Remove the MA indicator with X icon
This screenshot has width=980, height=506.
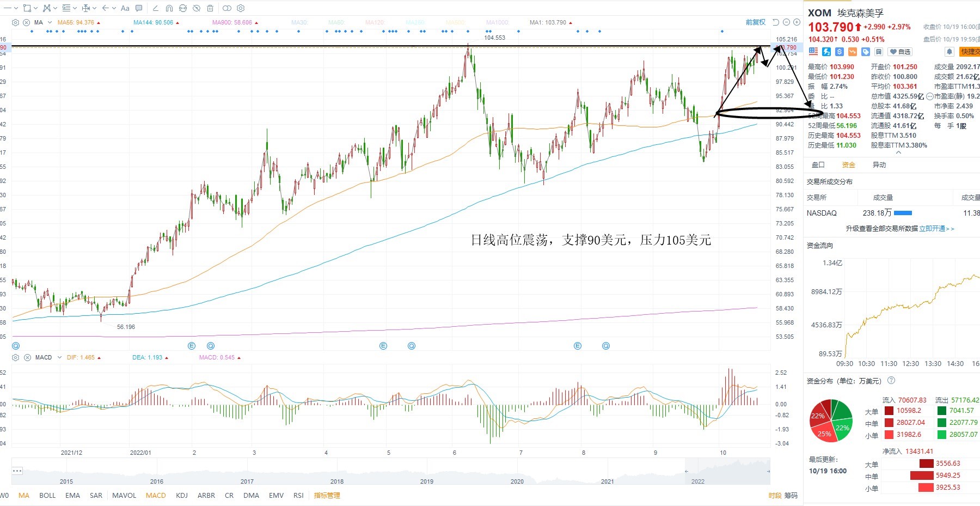coord(26,22)
